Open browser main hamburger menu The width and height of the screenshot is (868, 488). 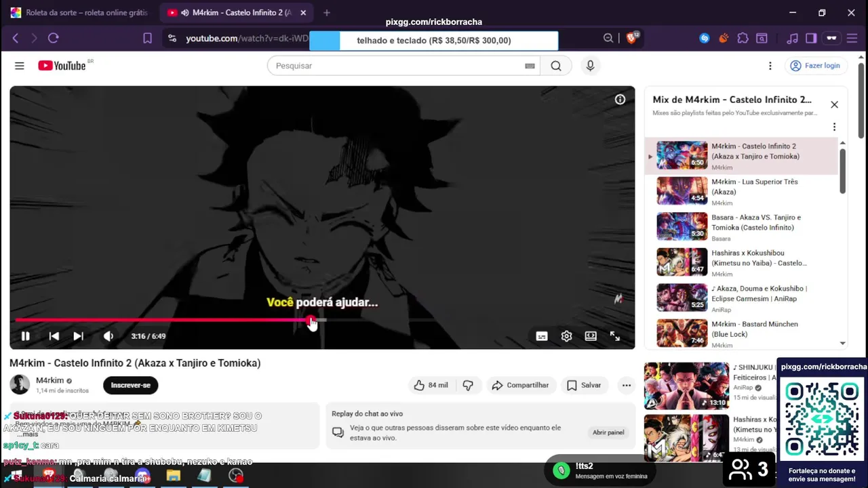pyautogui.click(x=854, y=38)
